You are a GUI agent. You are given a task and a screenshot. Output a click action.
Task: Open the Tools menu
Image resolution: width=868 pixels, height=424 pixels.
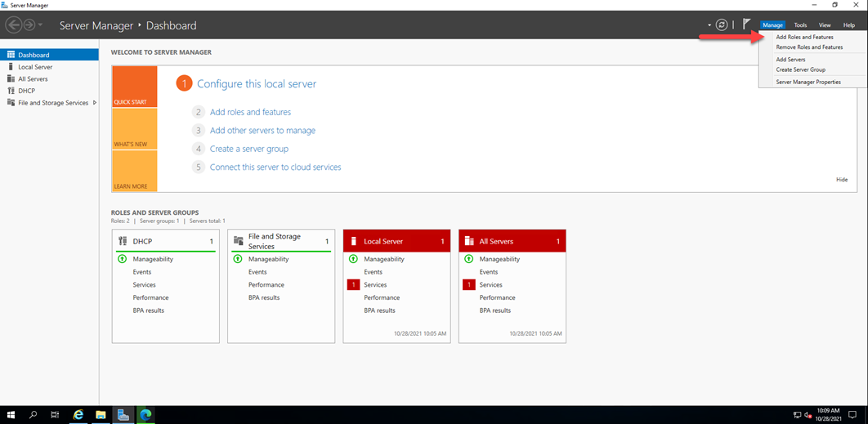[800, 25]
